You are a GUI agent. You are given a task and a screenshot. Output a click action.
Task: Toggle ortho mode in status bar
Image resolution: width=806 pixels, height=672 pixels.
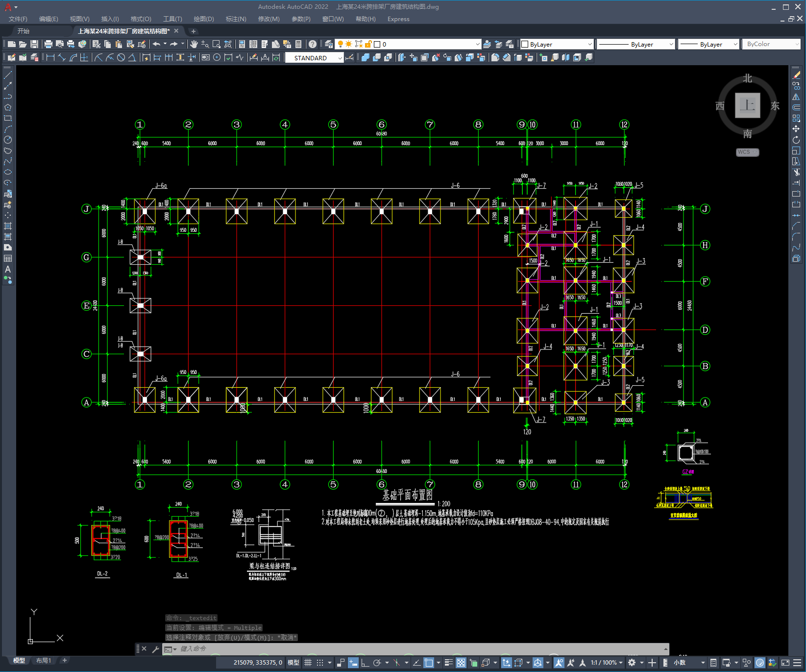coord(365,663)
